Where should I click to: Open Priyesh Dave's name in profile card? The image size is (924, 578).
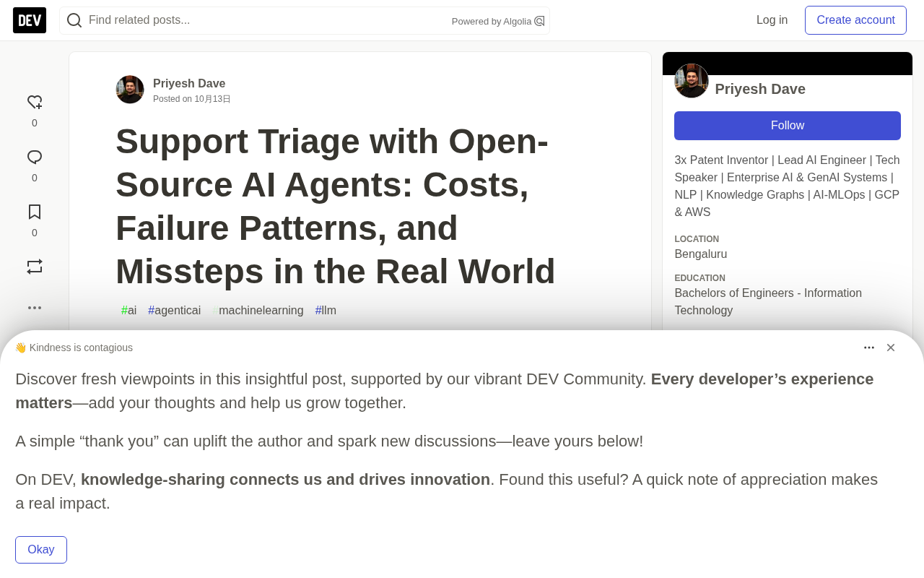click(x=760, y=89)
